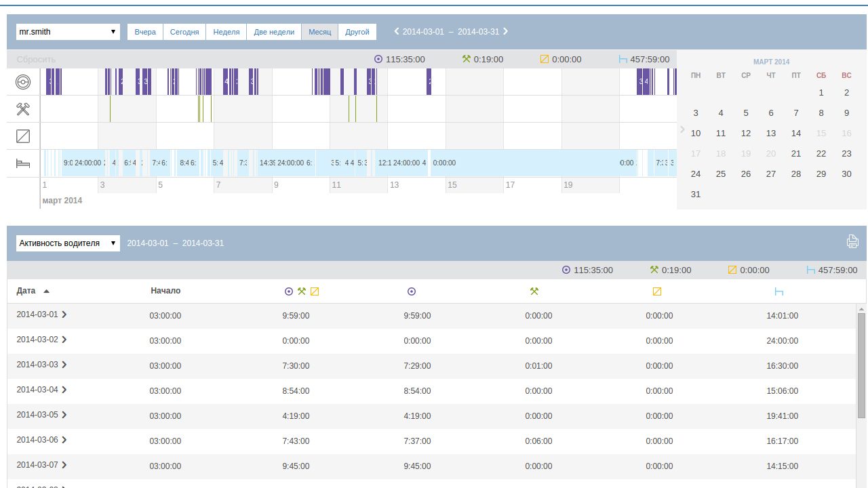Sort table by driving time column icon

click(x=411, y=291)
